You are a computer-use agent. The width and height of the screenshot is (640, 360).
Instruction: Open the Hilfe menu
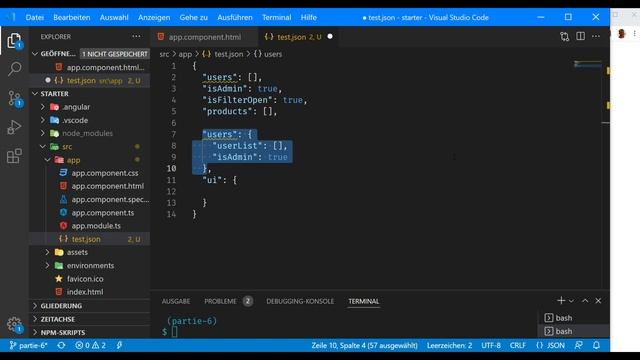(309, 18)
